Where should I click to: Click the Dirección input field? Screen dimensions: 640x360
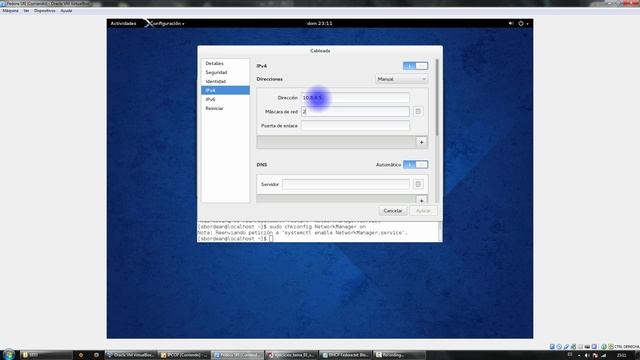point(355,98)
